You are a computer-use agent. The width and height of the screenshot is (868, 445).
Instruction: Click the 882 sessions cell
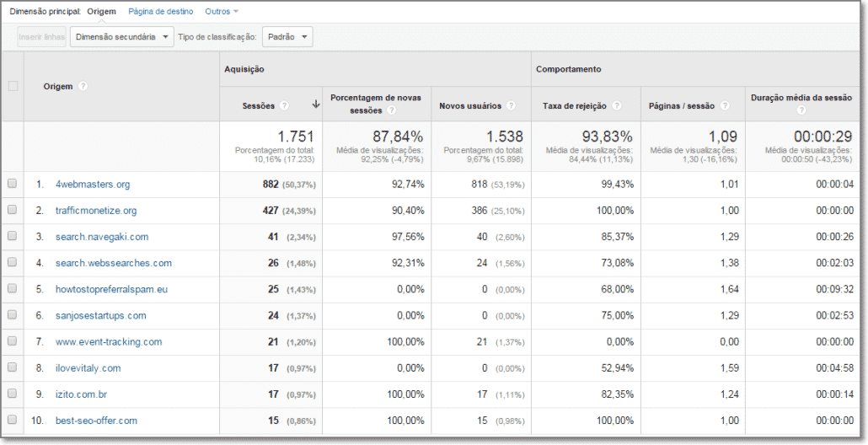271,185
